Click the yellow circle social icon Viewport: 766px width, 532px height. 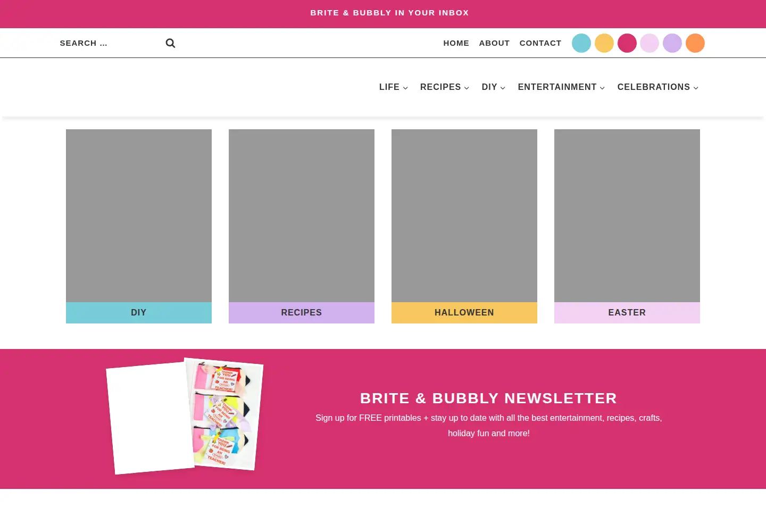(604, 43)
